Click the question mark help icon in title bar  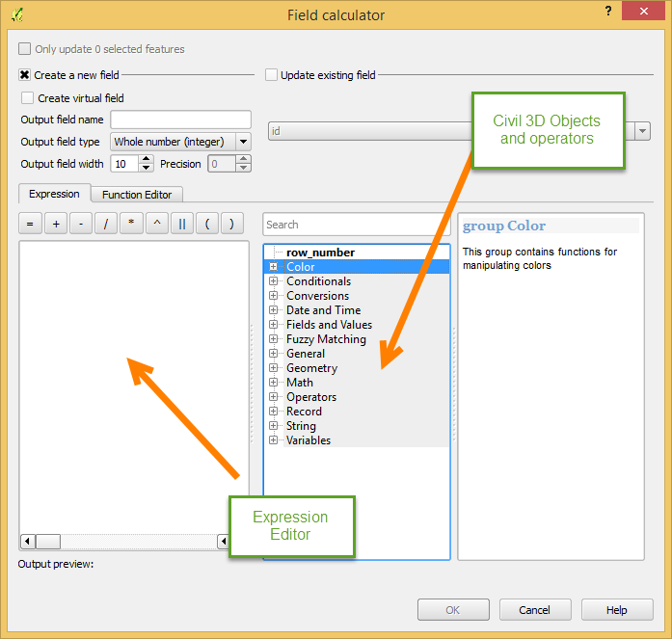[608, 11]
